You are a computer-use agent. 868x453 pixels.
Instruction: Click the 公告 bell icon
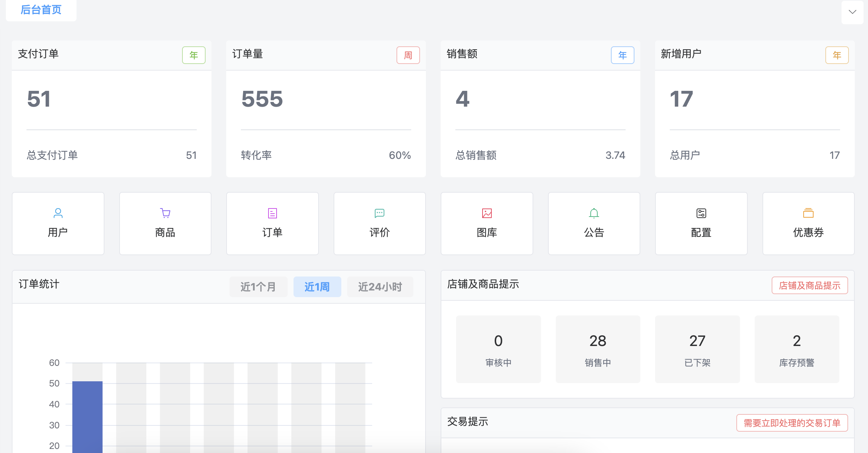pyautogui.click(x=594, y=213)
